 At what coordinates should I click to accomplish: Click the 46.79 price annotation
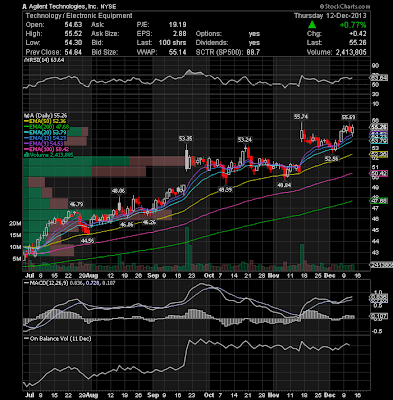[76, 204]
